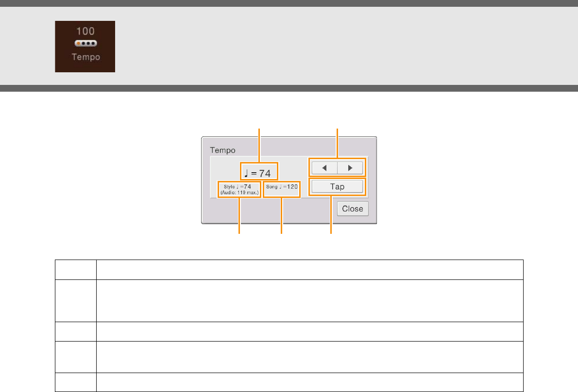Close the Tempo dialog
The height and width of the screenshot is (392, 578).
click(x=353, y=209)
